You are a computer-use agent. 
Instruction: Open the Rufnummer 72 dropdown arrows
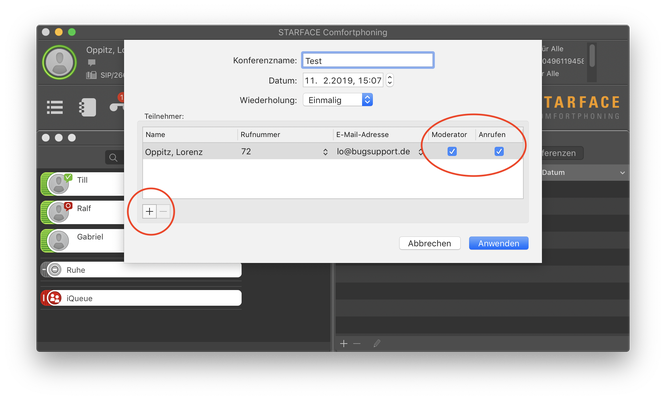point(325,152)
